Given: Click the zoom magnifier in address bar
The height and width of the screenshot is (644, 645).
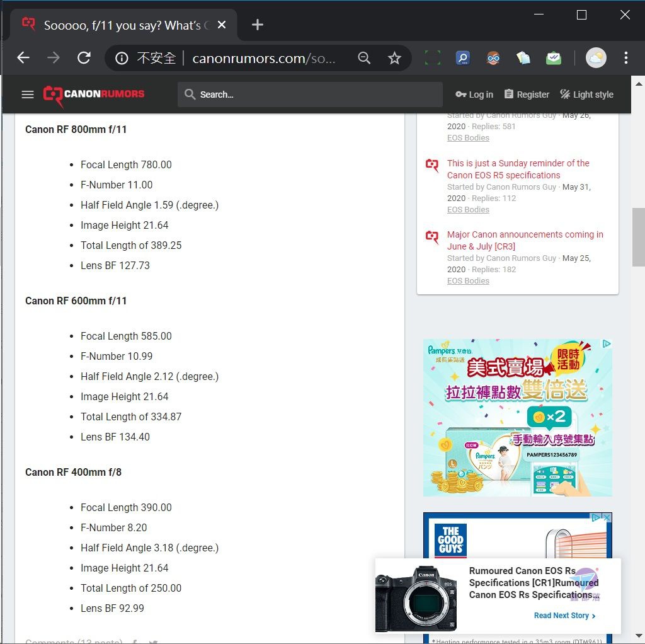Looking at the screenshot, I should point(364,58).
